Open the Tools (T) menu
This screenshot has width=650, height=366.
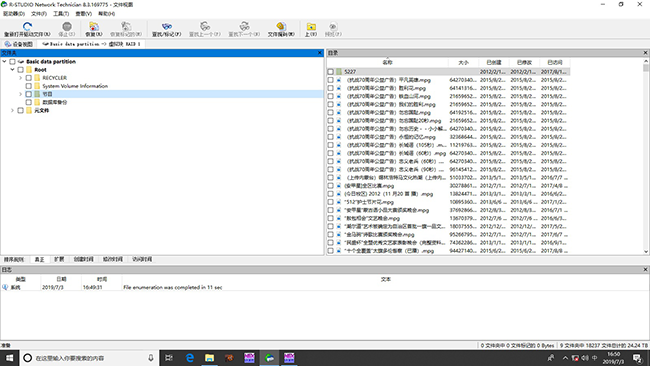point(61,14)
